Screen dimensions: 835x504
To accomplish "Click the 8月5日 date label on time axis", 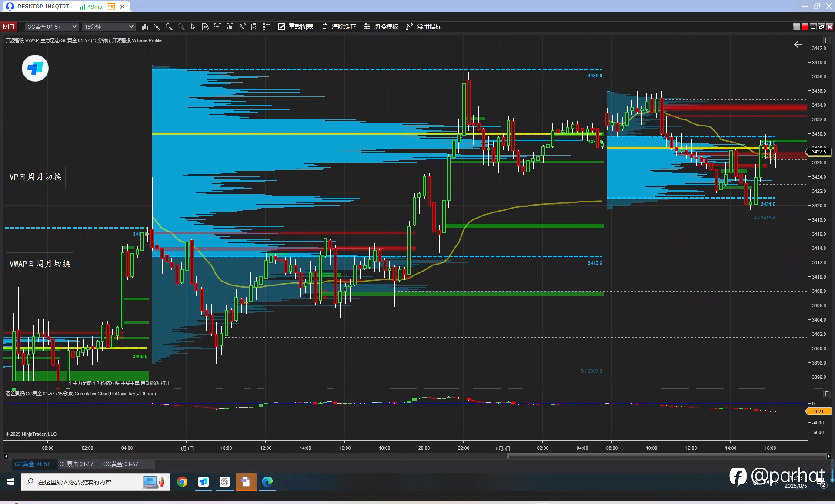I will click(503, 448).
